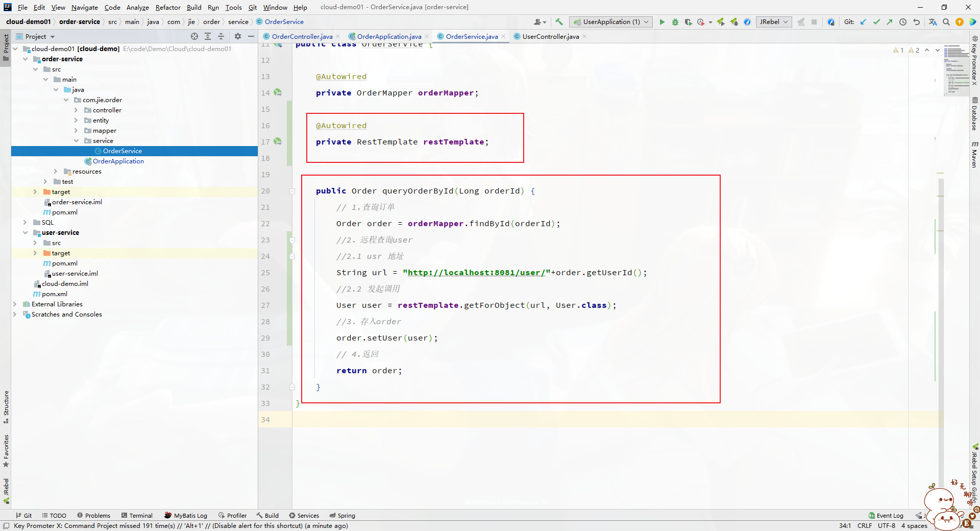
Task: Collapse the service package folder
Action: click(x=76, y=141)
